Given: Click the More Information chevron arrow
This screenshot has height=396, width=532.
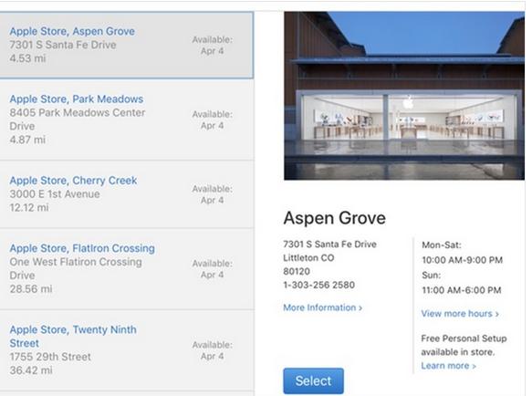Looking at the screenshot, I should click(360, 307).
